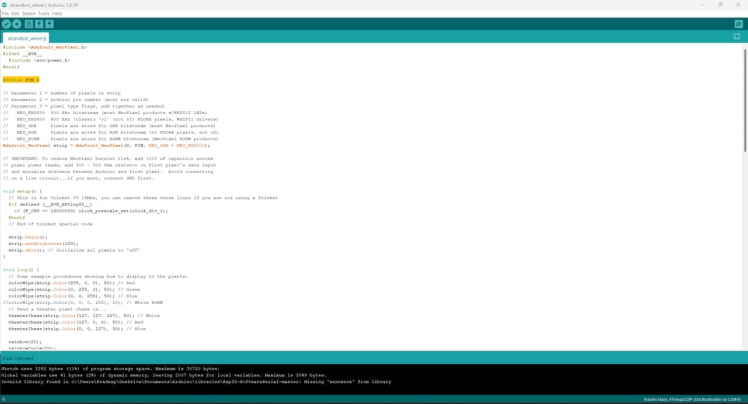Screen dimensions: 748x404
Task: Click the 'strip.setBrightness(100);' line
Action: point(43,244)
